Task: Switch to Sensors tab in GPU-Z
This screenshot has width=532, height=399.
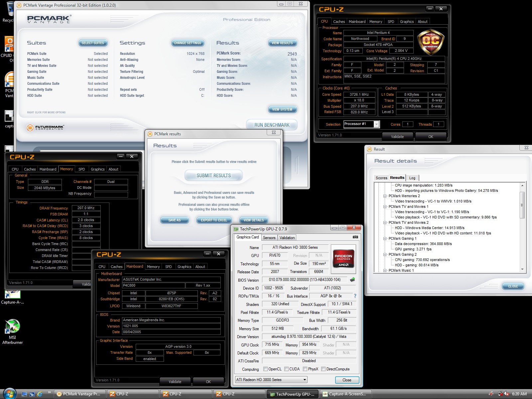Action: pyautogui.click(x=269, y=238)
